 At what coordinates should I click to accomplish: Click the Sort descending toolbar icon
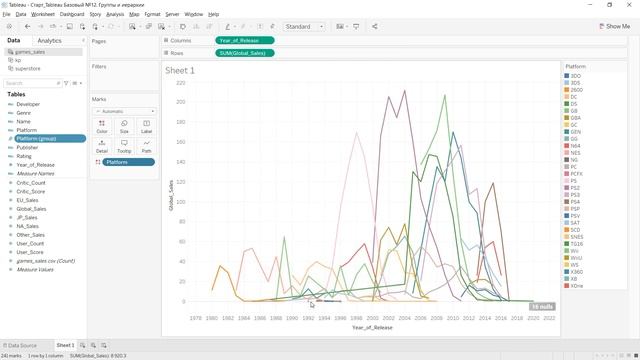(209, 27)
